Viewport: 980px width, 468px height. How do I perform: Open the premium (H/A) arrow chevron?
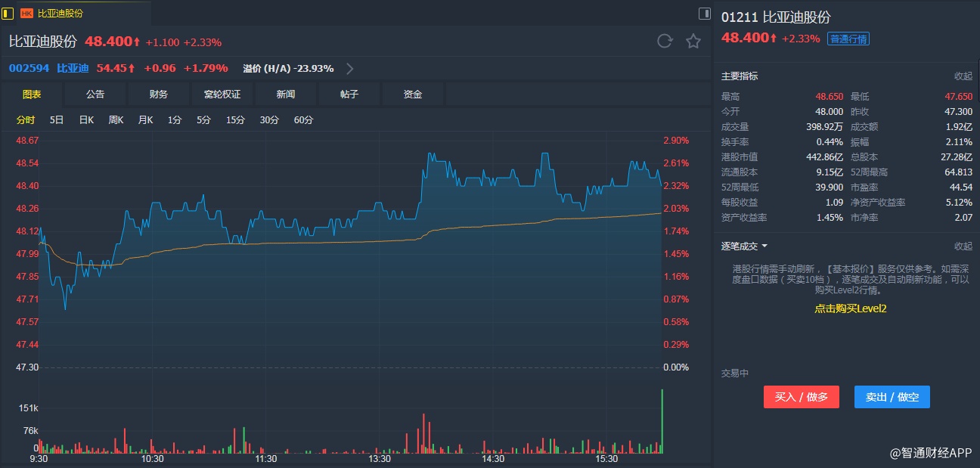(x=349, y=69)
